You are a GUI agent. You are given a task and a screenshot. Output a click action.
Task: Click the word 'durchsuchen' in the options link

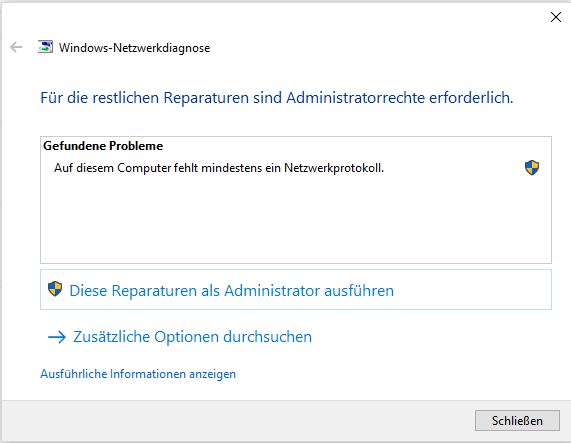267,337
